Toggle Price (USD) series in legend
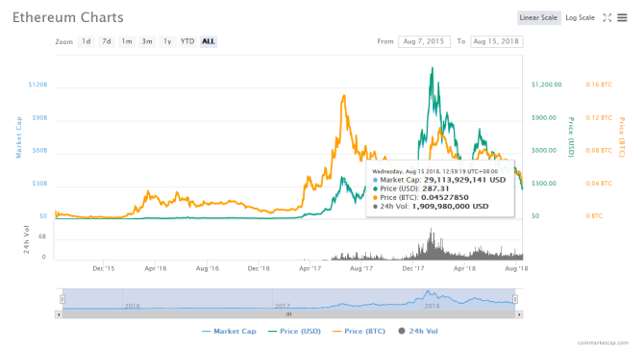This screenshot has height=349, width=644. point(294,331)
